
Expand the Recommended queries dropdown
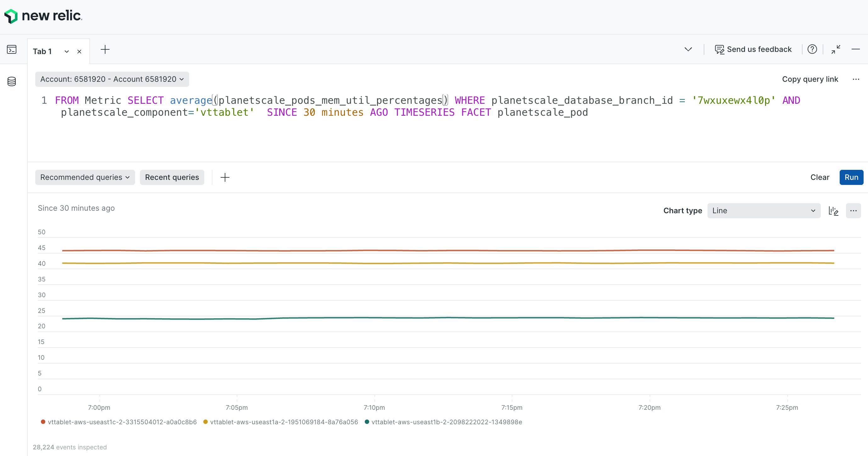click(x=85, y=177)
